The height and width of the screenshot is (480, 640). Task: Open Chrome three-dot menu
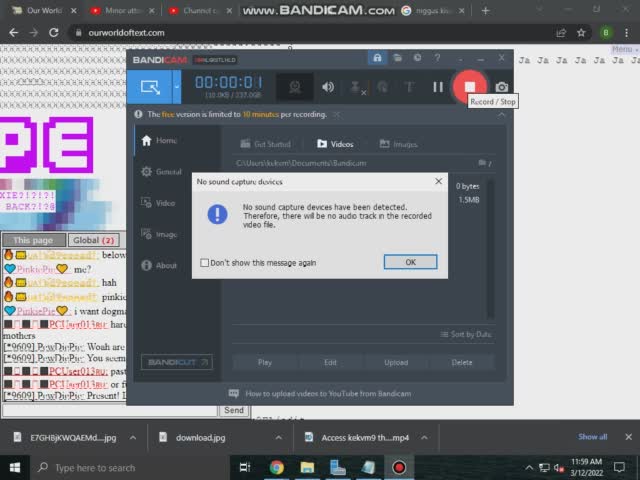(x=626, y=33)
